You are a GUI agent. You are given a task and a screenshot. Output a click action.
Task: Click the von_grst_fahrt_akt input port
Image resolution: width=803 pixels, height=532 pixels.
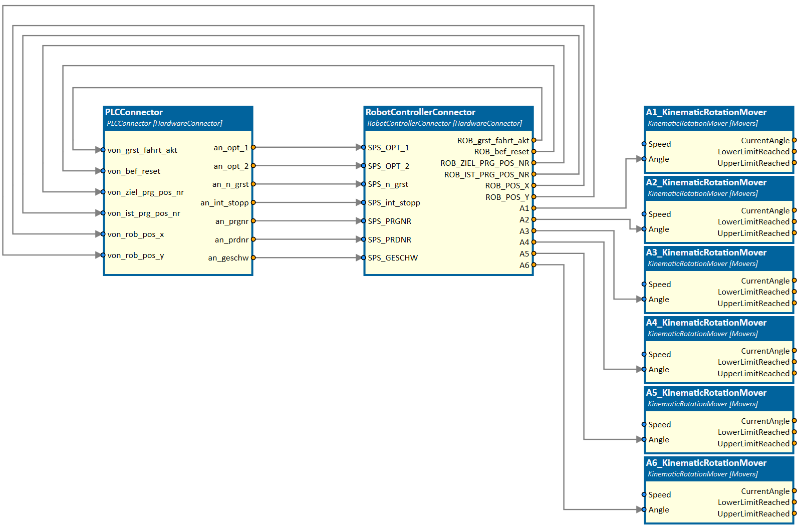coord(103,150)
